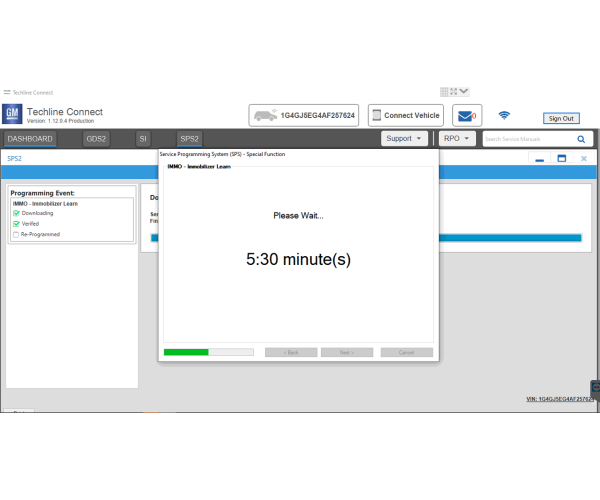Click the Next button in the SPS dialog
Viewport: 600px width, 500px height.
(347, 352)
